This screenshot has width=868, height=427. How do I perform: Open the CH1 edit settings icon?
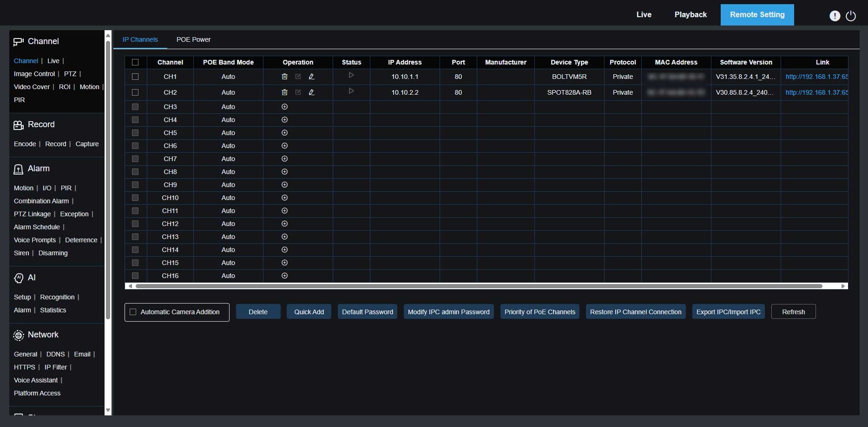298,77
